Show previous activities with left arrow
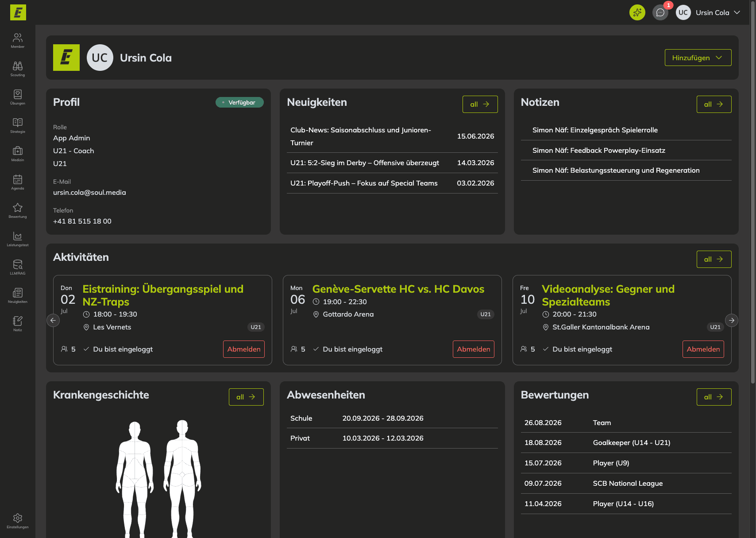This screenshot has height=538, width=756. coord(53,320)
